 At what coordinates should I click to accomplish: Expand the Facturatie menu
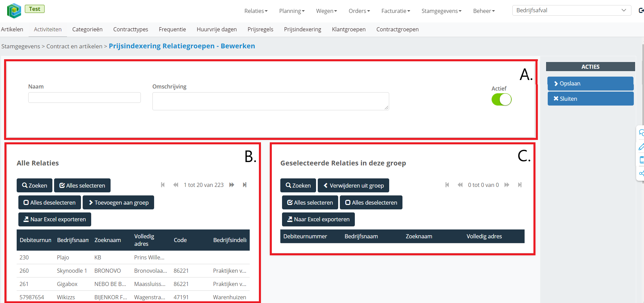click(x=396, y=11)
